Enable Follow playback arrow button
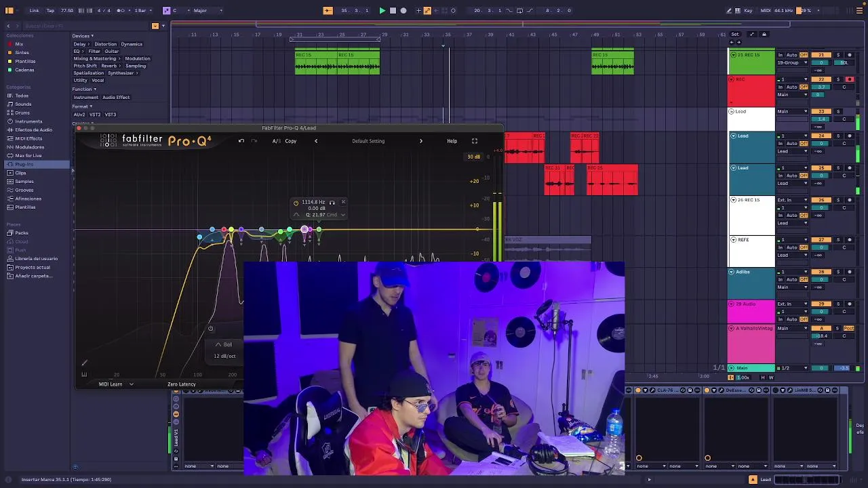The image size is (868, 488). 328,10
